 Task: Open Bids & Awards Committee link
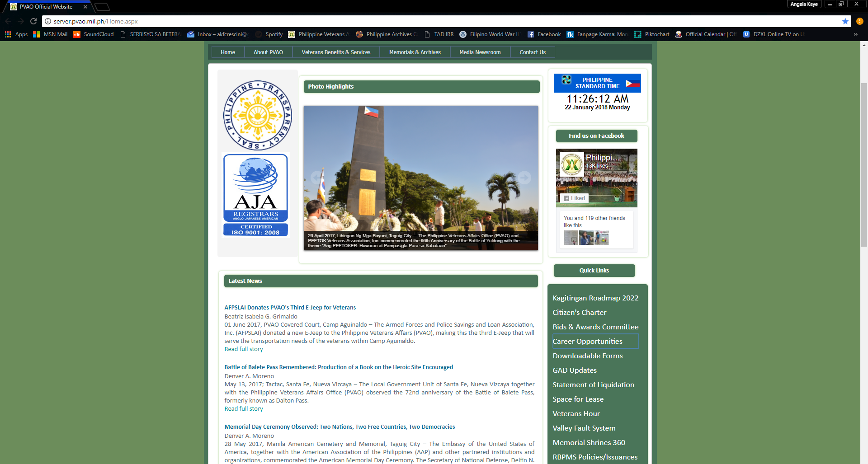pyautogui.click(x=595, y=327)
